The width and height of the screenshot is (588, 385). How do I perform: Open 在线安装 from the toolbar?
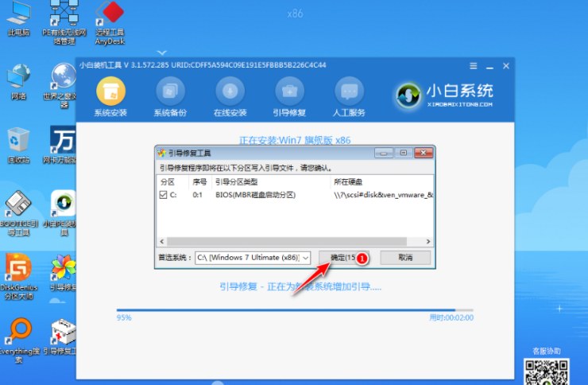[x=230, y=92]
